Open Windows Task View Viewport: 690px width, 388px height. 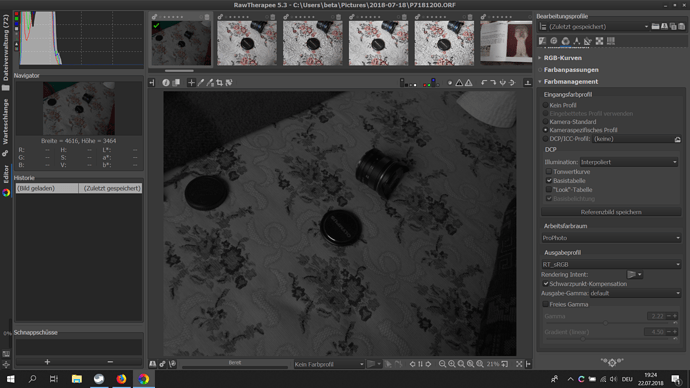tap(54, 379)
